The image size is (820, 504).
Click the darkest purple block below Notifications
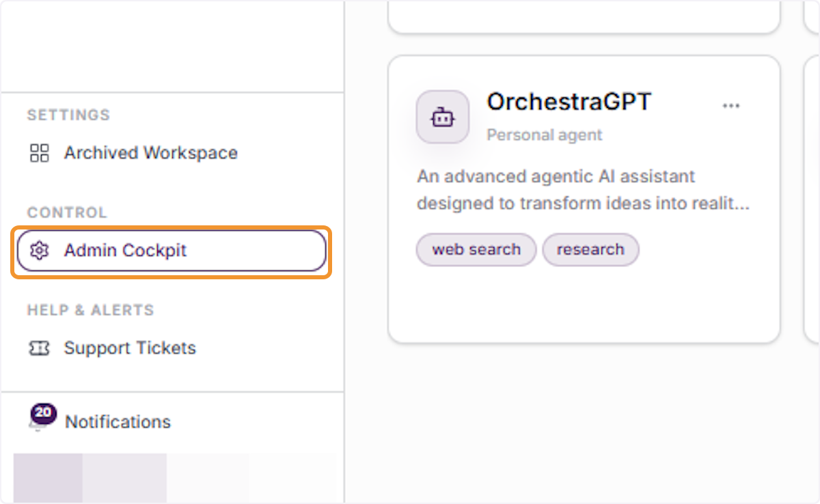pyautogui.click(x=48, y=478)
